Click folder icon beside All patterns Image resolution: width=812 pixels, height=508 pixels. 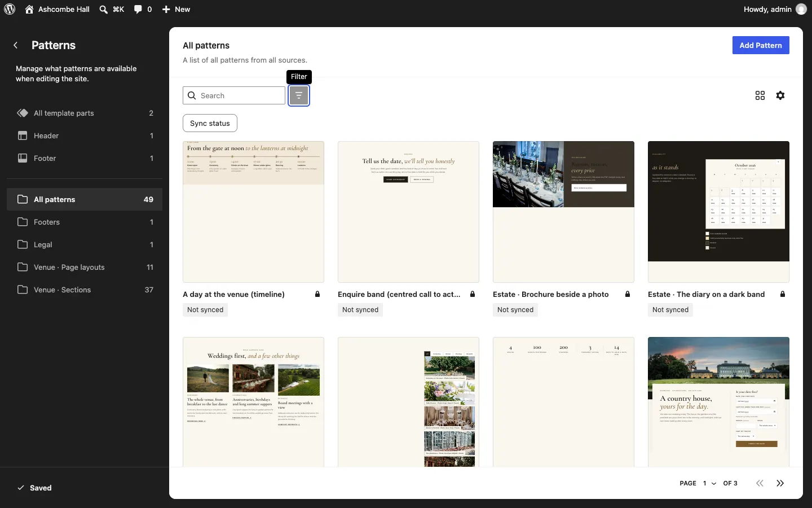[23, 199]
